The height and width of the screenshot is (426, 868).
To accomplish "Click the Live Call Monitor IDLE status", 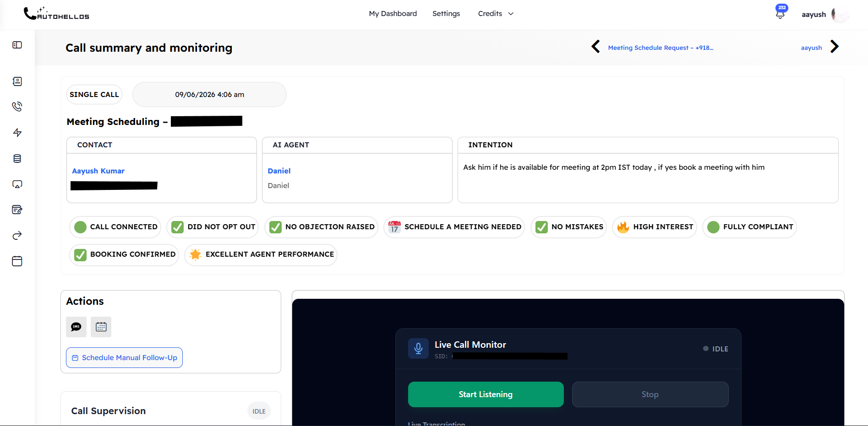I will pyautogui.click(x=715, y=349).
